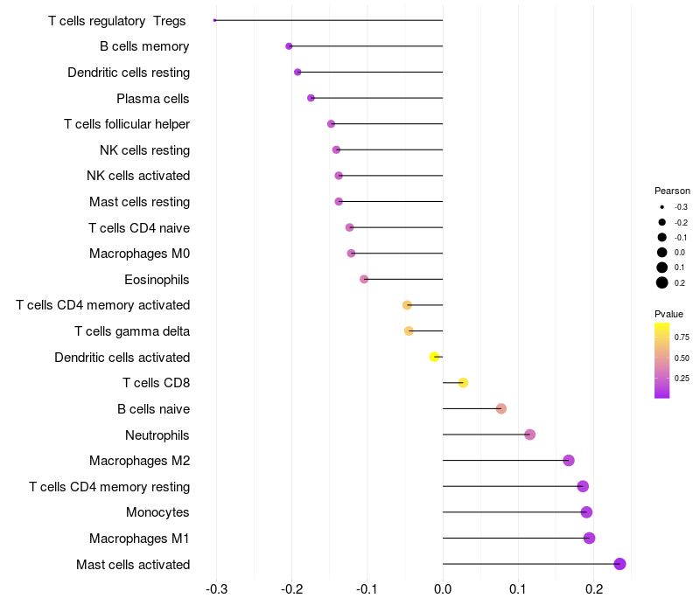Image resolution: width=700 pixels, height=612 pixels.
Task: Click the 0.0 x-axis tick label
Action: pos(443,589)
